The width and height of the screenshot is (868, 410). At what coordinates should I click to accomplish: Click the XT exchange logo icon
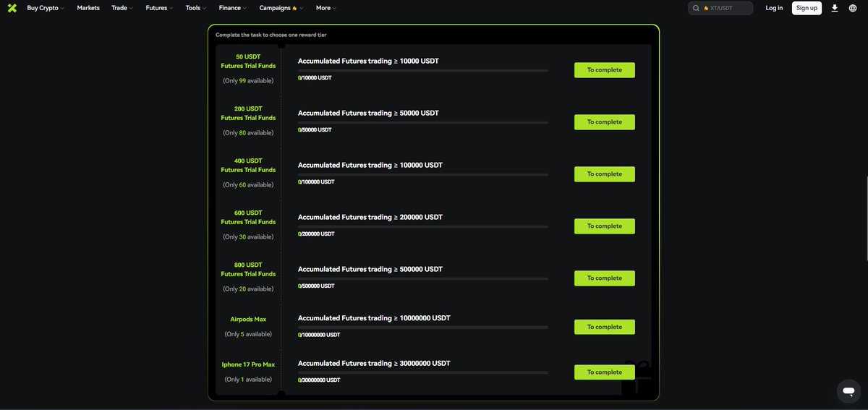point(12,8)
